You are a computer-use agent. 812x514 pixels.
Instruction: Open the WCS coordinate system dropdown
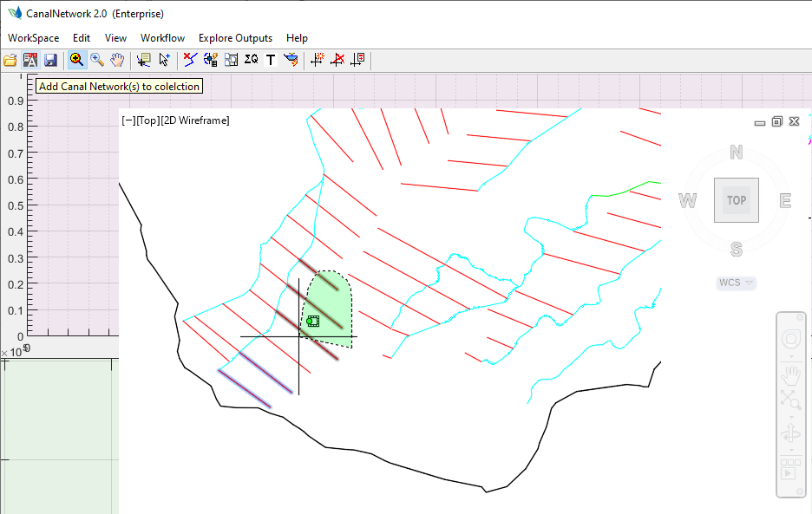737,283
